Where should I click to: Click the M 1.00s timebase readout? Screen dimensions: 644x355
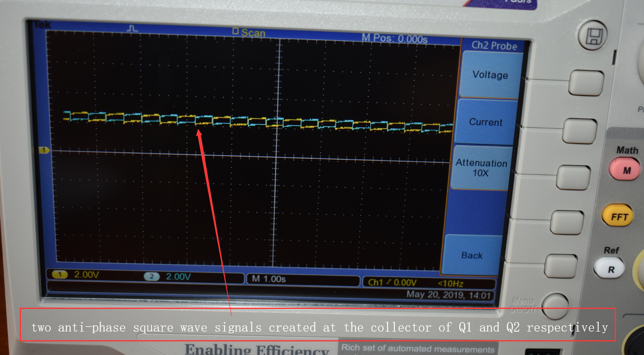click(269, 279)
